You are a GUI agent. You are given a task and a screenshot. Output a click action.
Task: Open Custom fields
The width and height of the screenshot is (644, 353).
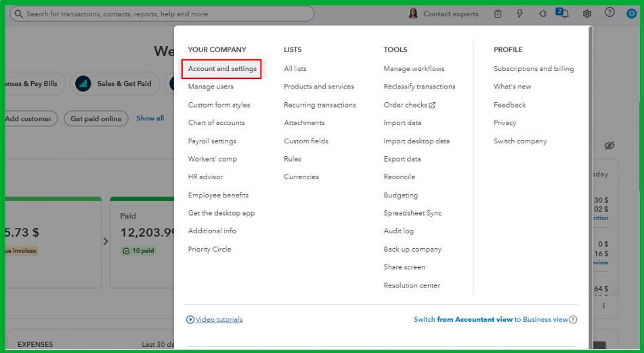click(x=306, y=141)
